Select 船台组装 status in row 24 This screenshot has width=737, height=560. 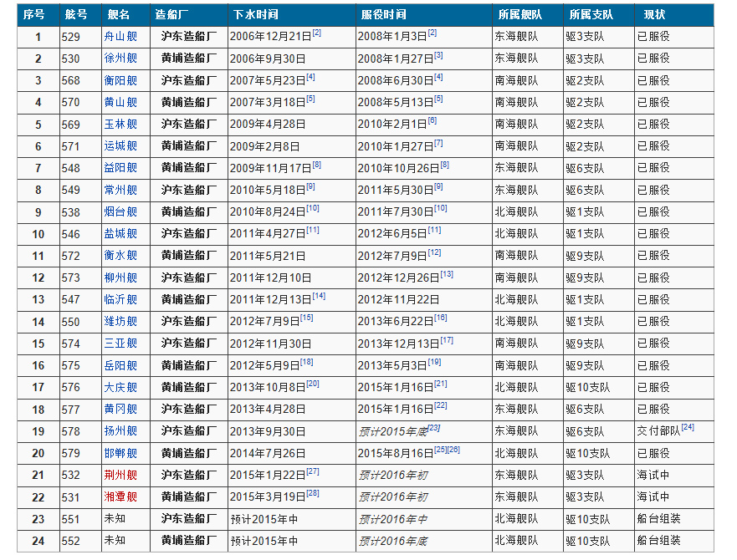coord(674,542)
